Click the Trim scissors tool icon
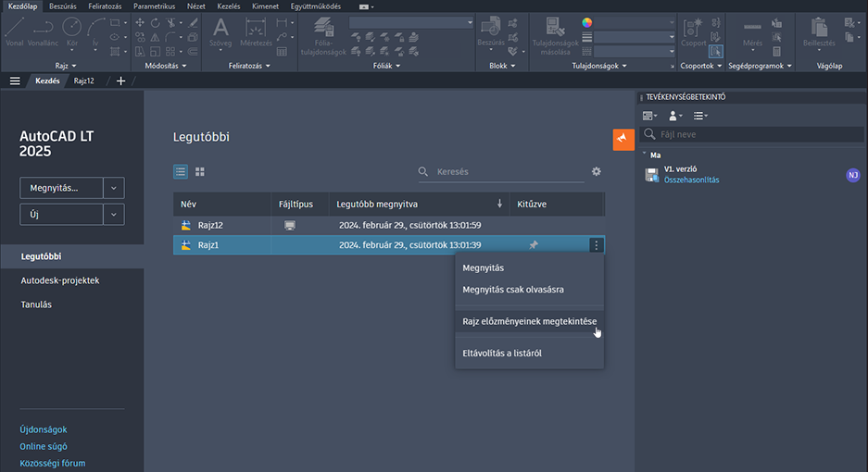Screen dimensions: 868x472 (x=171, y=23)
